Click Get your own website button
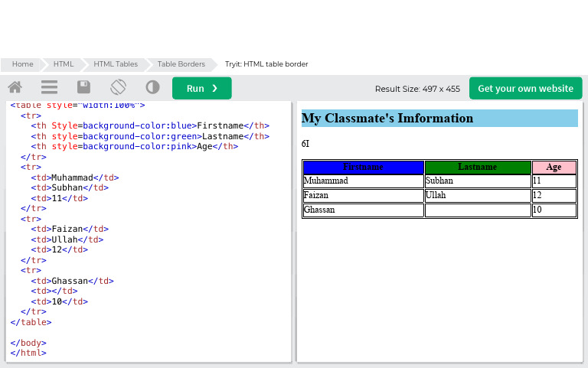The width and height of the screenshot is (588, 368). coord(525,88)
